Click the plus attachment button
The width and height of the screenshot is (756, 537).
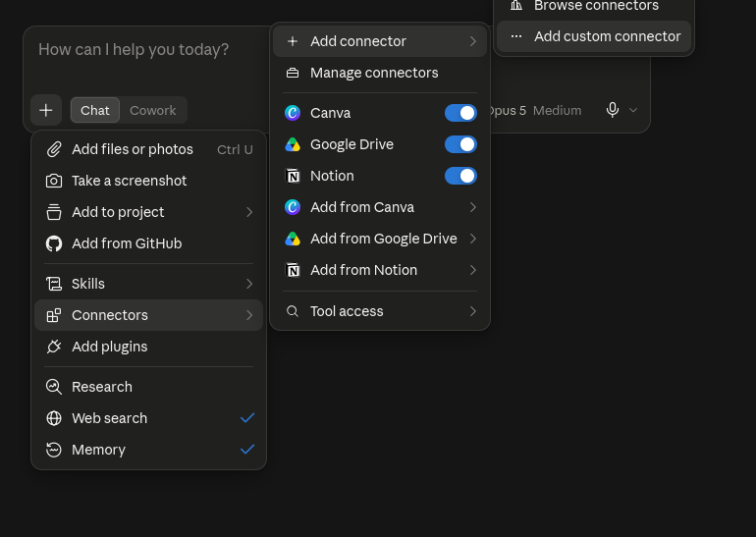pos(46,110)
